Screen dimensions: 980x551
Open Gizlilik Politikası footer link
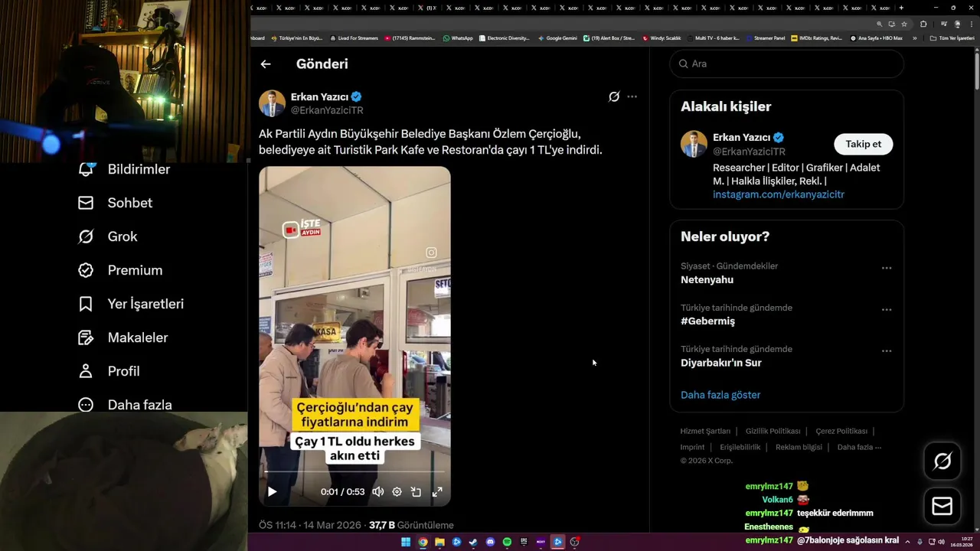coord(773,431)
